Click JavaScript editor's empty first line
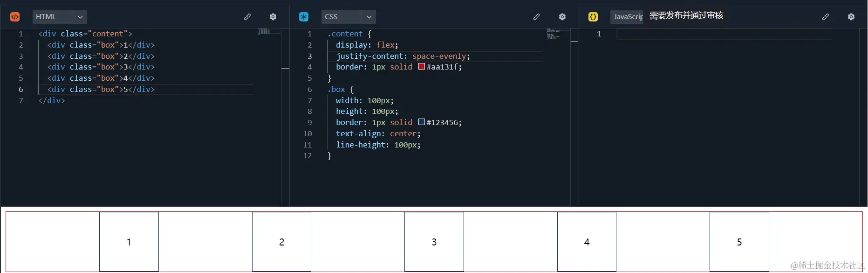 coord(724,34)
